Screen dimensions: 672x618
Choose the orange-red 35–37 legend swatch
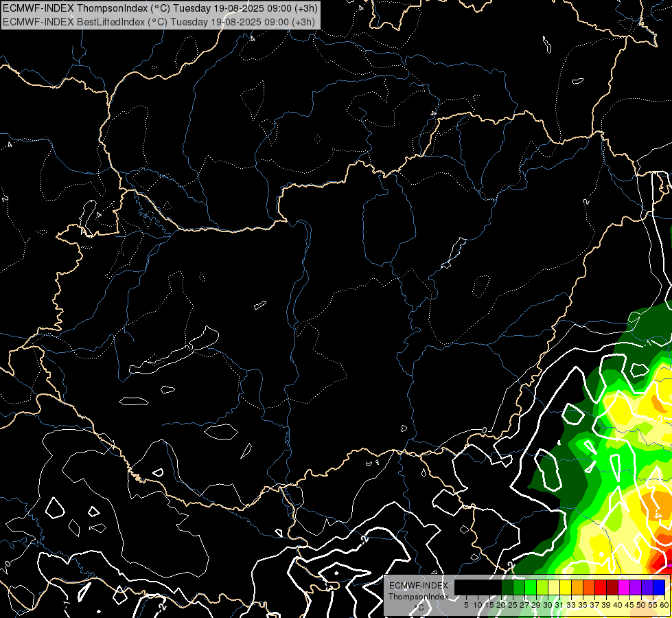click(589, 588)
